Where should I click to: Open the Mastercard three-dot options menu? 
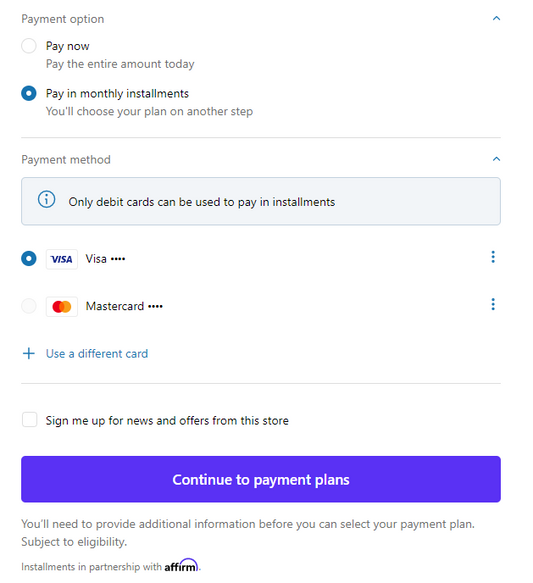(493, 304)
